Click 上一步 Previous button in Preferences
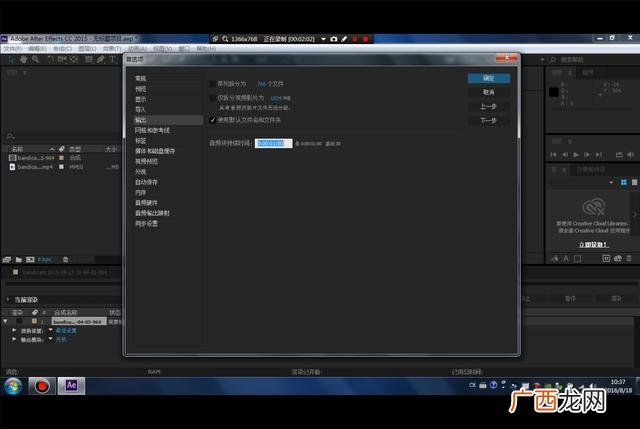This screenshot has height=429, width=640. tap(489, 107)
